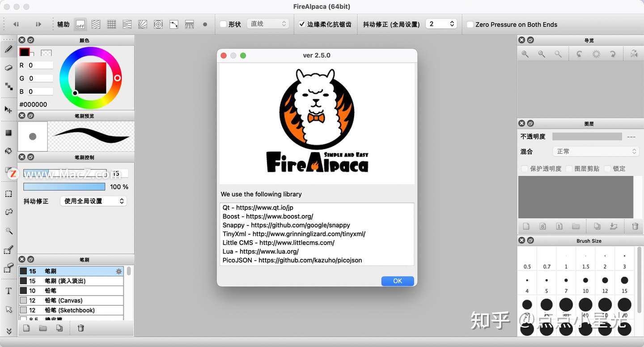Enable 3D perspective snap
The height and width of the screenshot is (347, 644).
190,24
